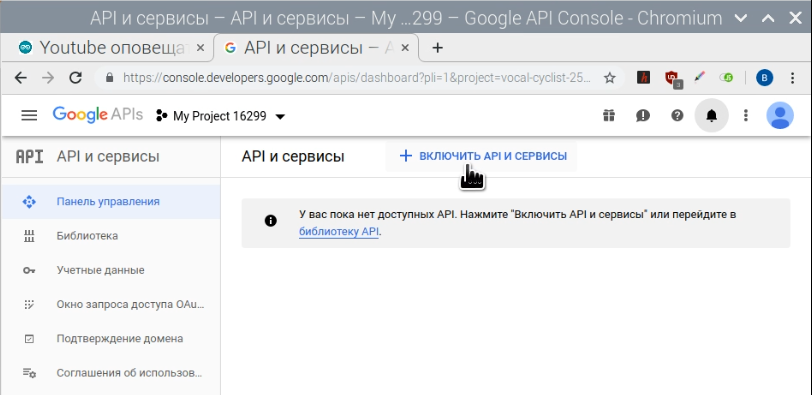Click the Соглашения об использовании icon
This screenshot has width=812, height=395.
coord(29,373)
